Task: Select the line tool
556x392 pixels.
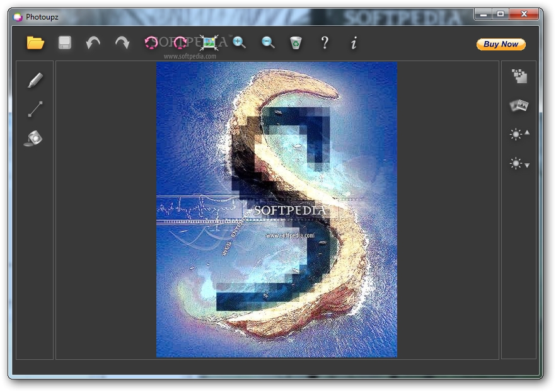Action: 35,109
